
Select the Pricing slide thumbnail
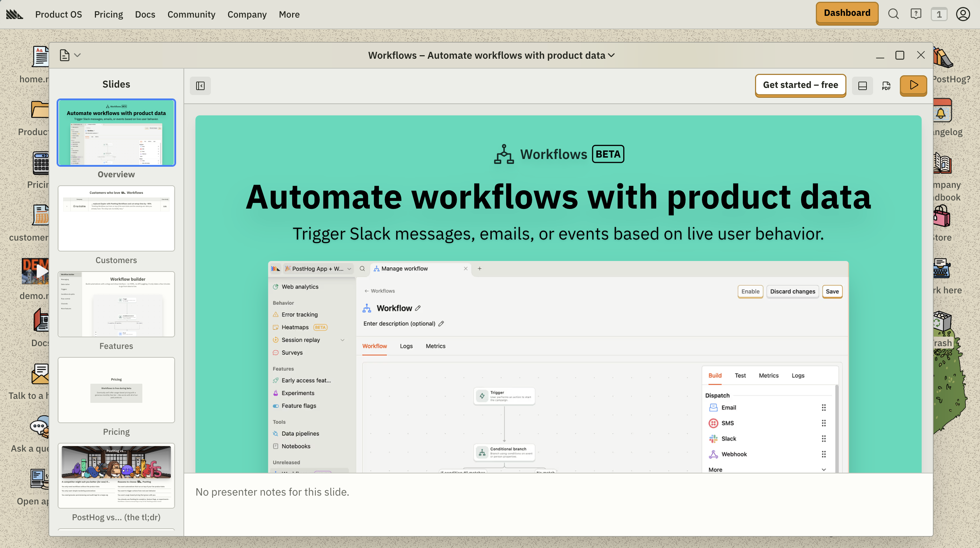116,390
